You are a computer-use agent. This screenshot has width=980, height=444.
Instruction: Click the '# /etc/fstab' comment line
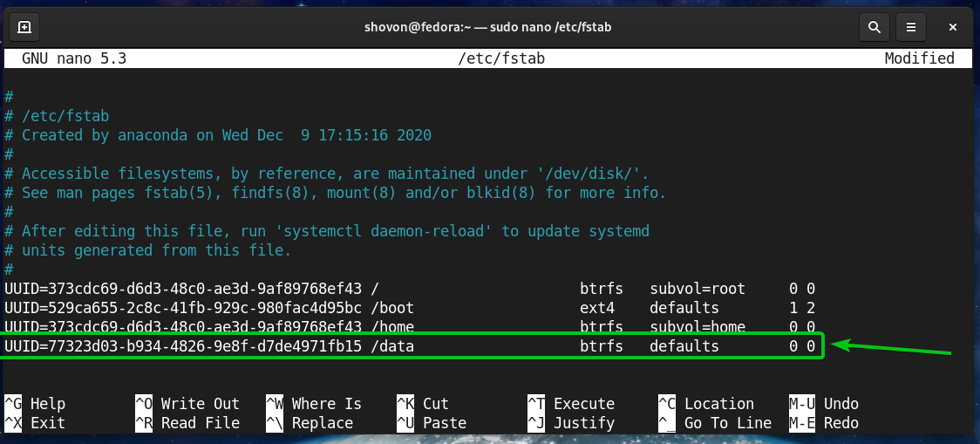57,116
